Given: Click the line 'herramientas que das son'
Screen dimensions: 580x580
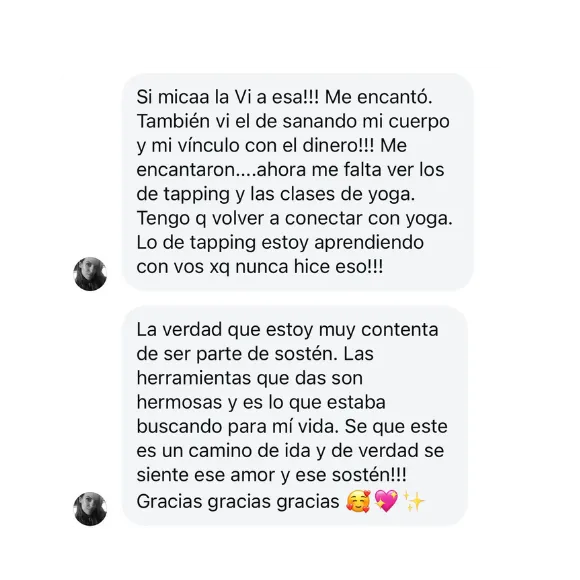Looking at the screenshot, I should (x=250, y=378).
